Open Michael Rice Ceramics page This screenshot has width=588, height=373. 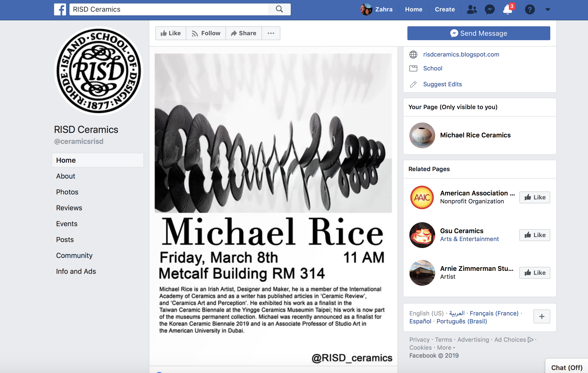tap(475, 135)
